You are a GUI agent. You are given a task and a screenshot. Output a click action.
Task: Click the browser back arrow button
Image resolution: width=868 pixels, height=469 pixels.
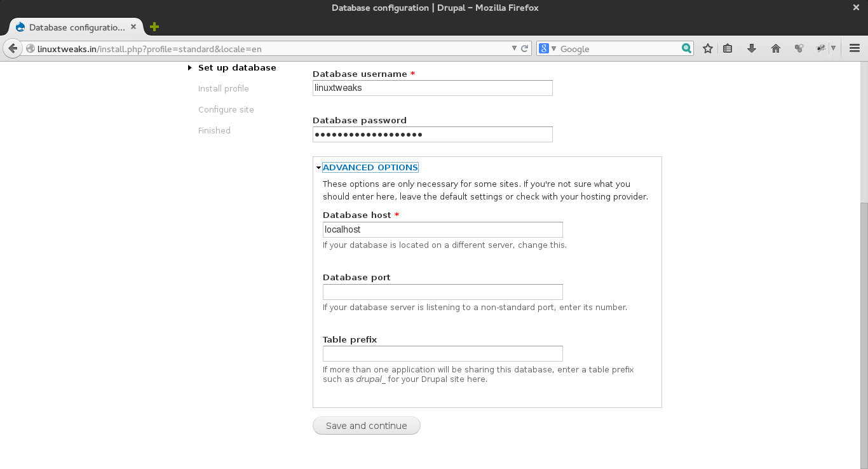(13, 48)
